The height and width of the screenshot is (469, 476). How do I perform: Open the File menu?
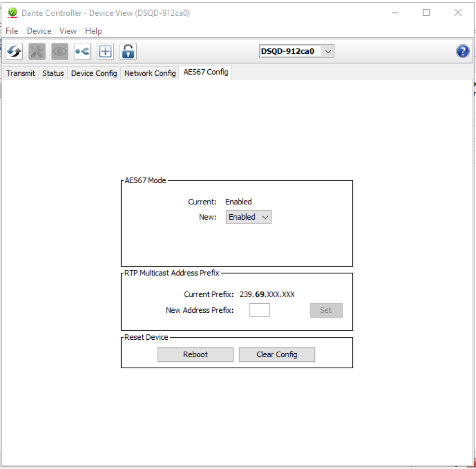(12, 31)
